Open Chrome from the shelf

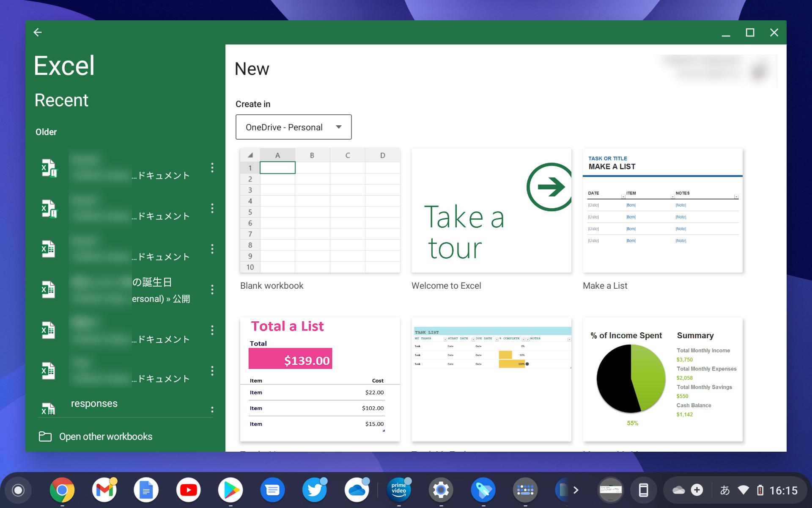(x=62, y=490)
